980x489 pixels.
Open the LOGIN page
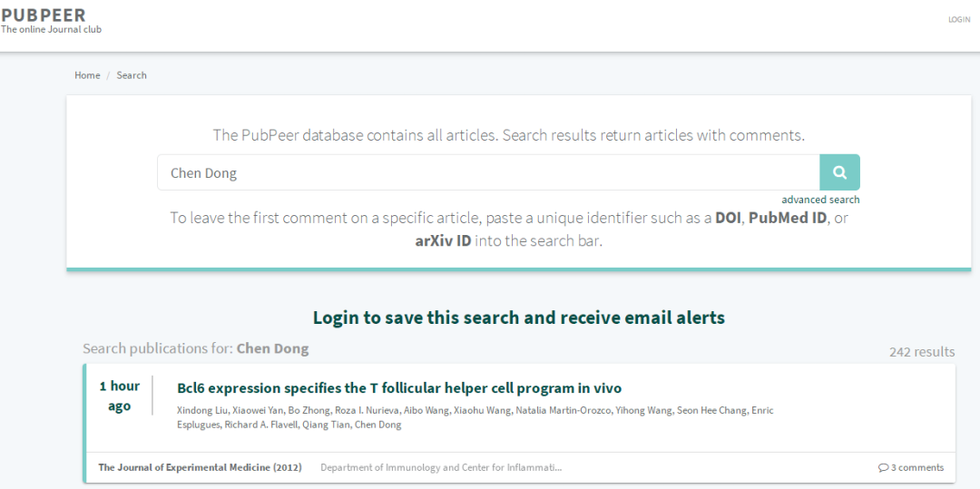pyautogui.click(x=958, y=20)
